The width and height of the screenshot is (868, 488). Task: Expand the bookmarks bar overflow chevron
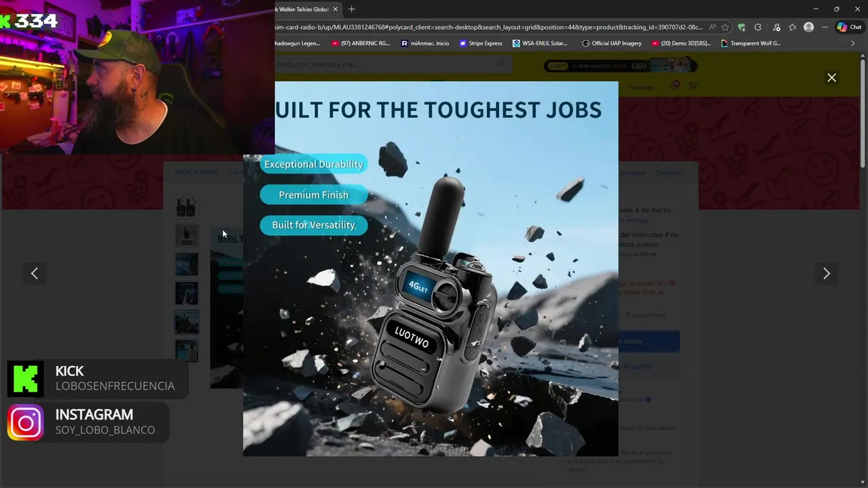(852, 43)
